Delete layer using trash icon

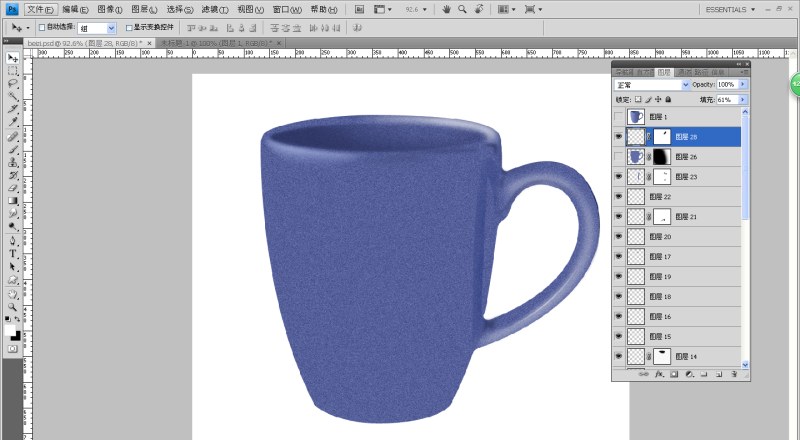click(x=733, y=374)
